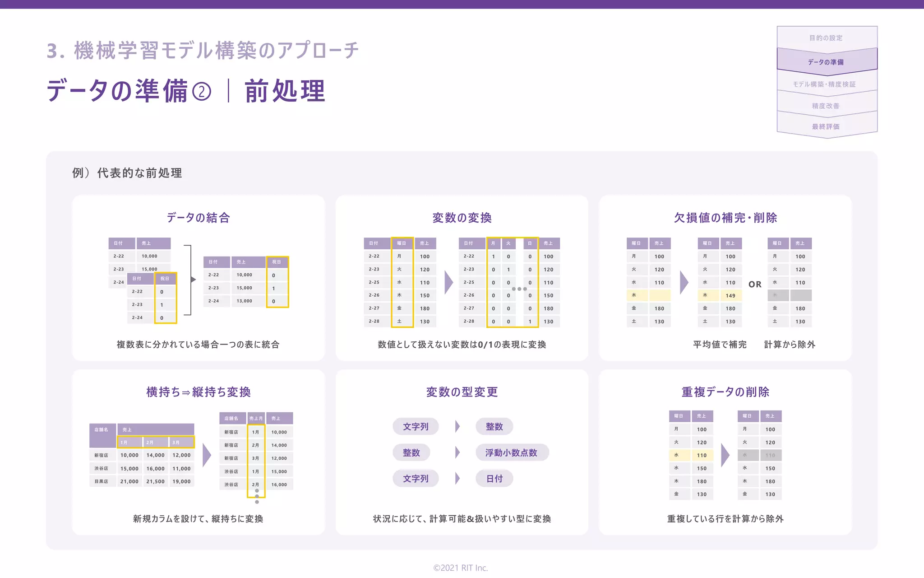924x578 pixels.
Task: Click the 浮動小数点数 pill
Action: 512,452
